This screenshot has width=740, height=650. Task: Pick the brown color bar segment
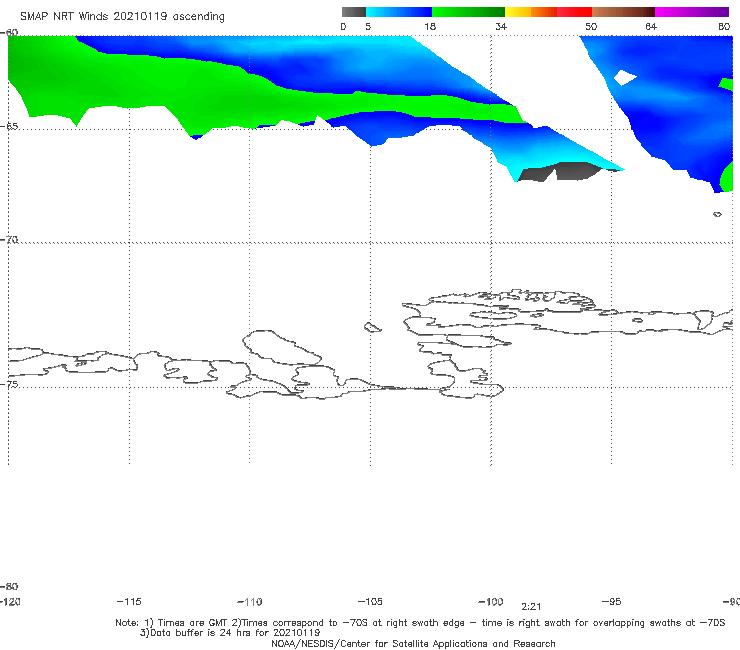(x=623, y=12)
